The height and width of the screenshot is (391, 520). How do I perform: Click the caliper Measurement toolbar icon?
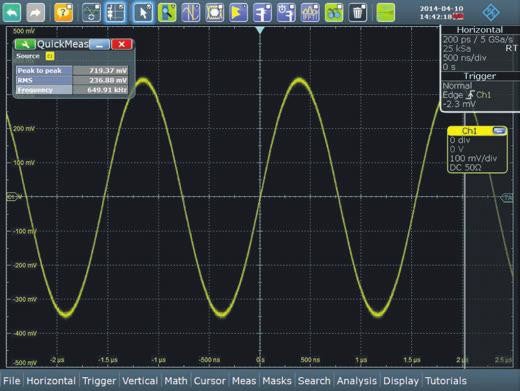click(x=262, y=13)
